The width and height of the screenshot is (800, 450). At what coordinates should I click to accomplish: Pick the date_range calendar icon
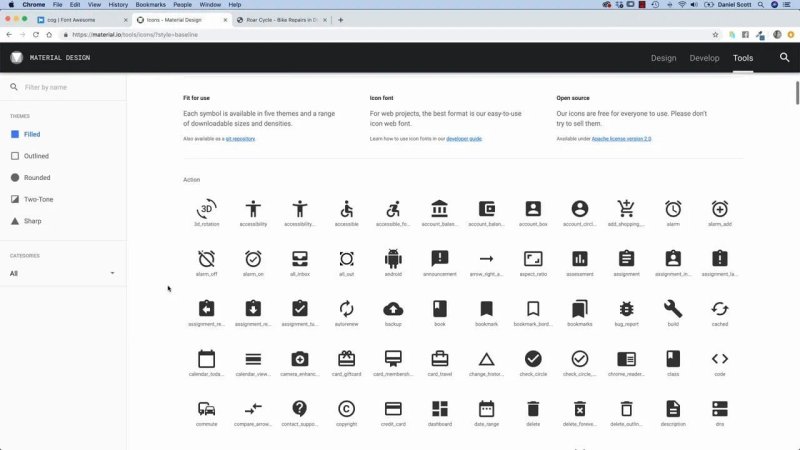pyautogui.click(x=486, y=409)
